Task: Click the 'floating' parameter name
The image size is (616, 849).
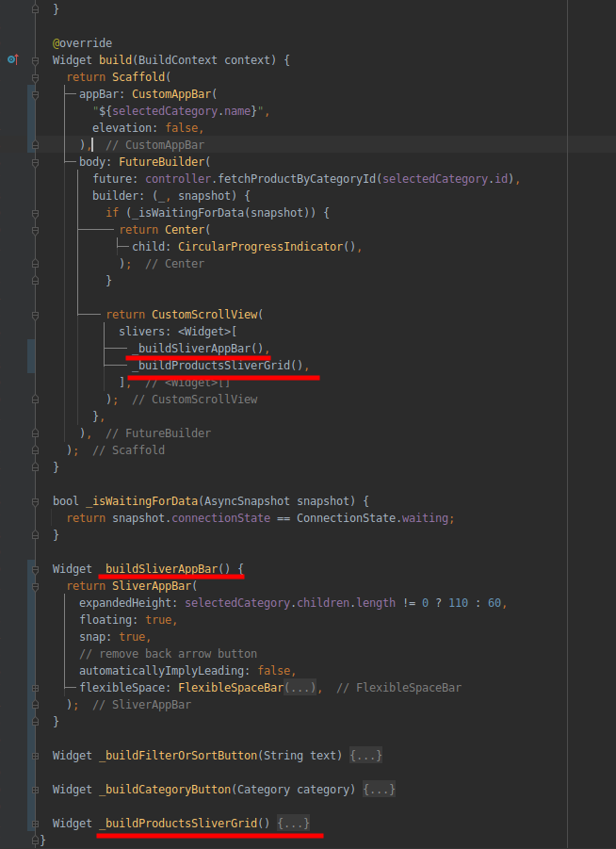Action: [x=105, y=620]
